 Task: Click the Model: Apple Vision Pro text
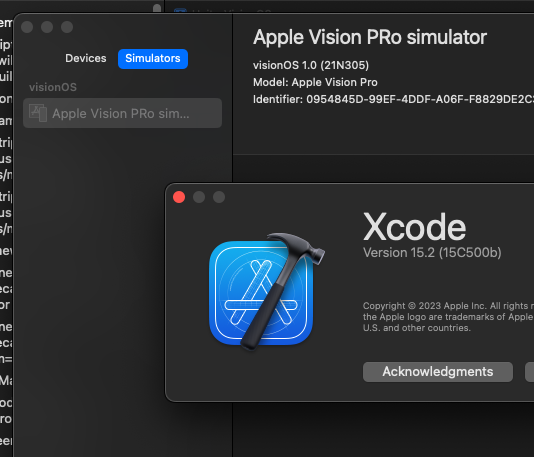(315, 82)
